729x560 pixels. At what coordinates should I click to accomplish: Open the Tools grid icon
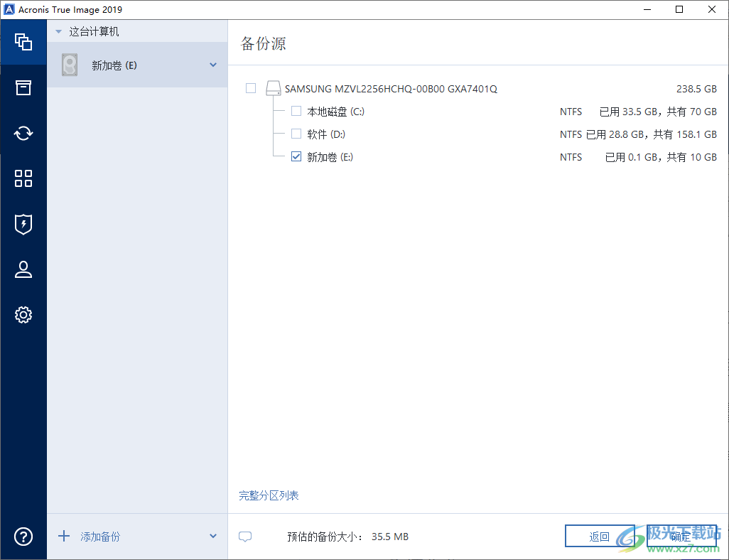coord(23,178)
